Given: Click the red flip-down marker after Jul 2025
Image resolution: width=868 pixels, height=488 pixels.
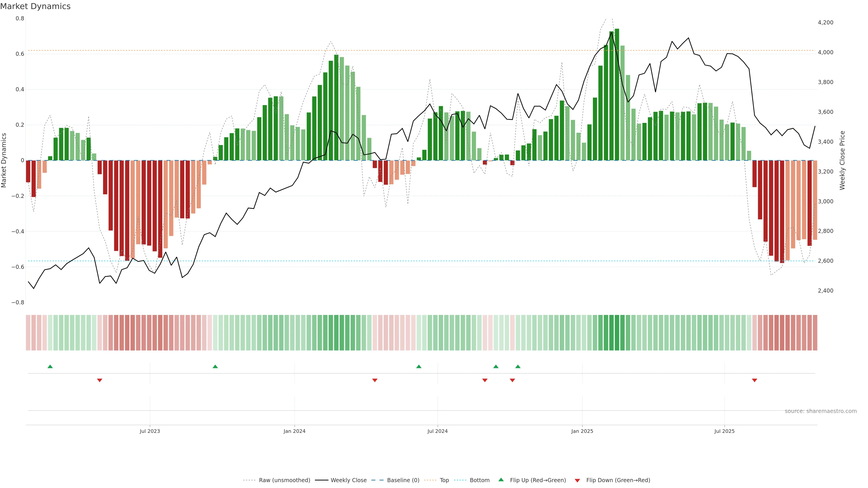Looking at the screenshot, I should tap(755, 380).
